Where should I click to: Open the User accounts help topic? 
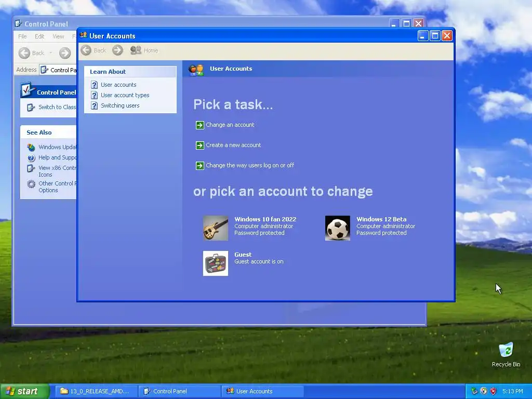pyautogui.click(x=118, y=85)
